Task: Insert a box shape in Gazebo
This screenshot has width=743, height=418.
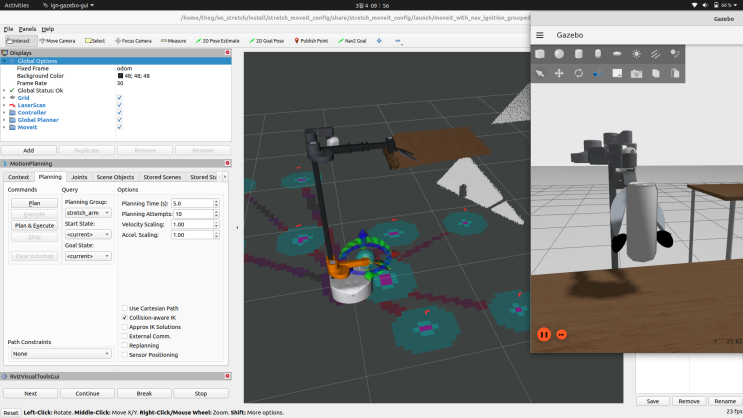Action: [x=540, y=54]
